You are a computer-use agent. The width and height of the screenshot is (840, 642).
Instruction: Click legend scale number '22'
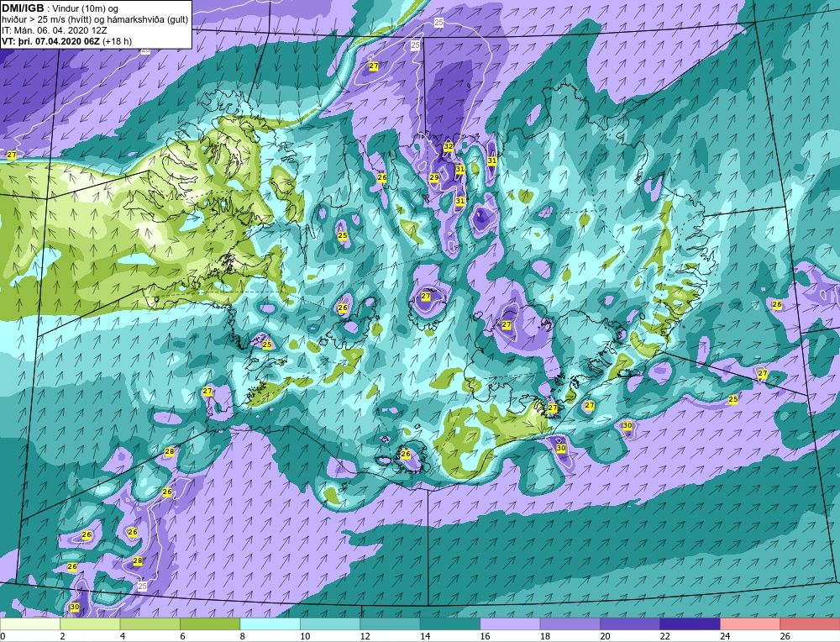664,636
